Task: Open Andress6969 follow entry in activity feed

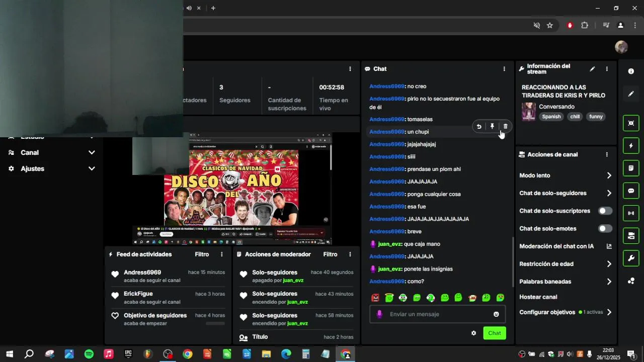Action: pos(168,276)
